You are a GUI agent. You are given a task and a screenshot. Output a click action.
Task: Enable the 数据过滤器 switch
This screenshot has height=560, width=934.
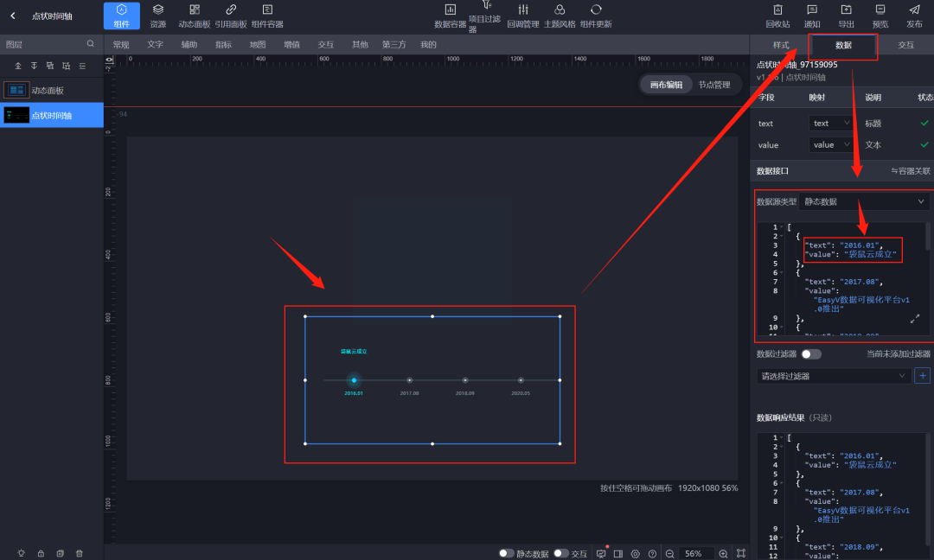[x=810, y=354]
